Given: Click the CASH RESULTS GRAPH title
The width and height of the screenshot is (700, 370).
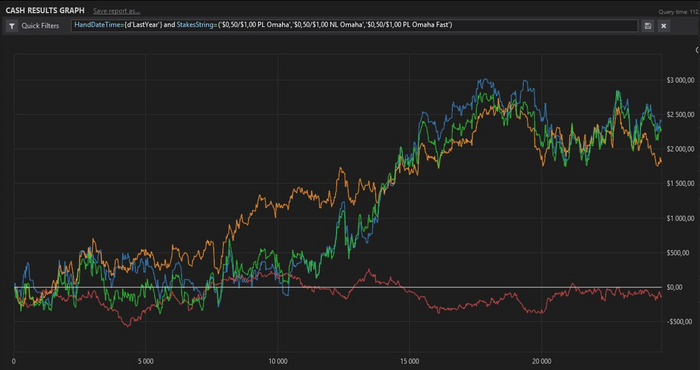Looking at the screenshot, I should point(45,10).
